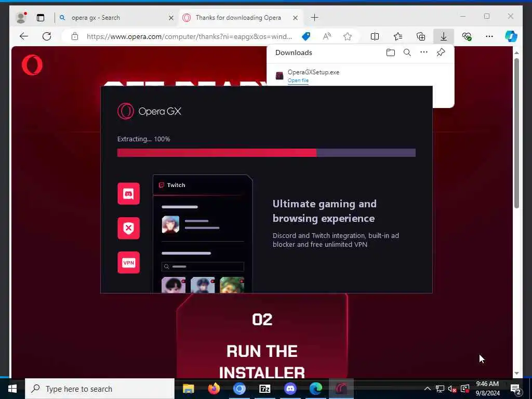Click the page vertical scrollbar thumb
Image resolution: width=532 pixels, height=399 pixels.
pyautogui.click(x=516, y=133)
